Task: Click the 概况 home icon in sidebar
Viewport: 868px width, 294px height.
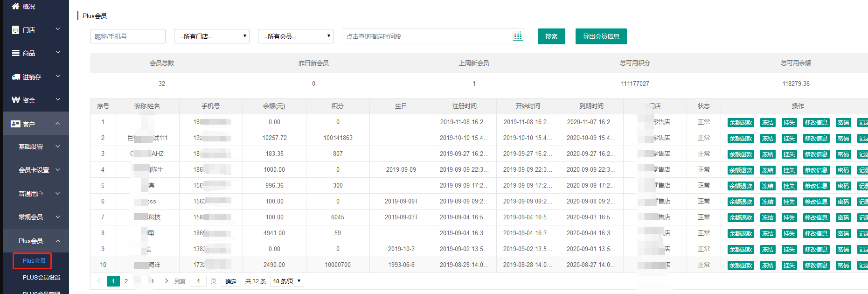Action: point(15,7)
